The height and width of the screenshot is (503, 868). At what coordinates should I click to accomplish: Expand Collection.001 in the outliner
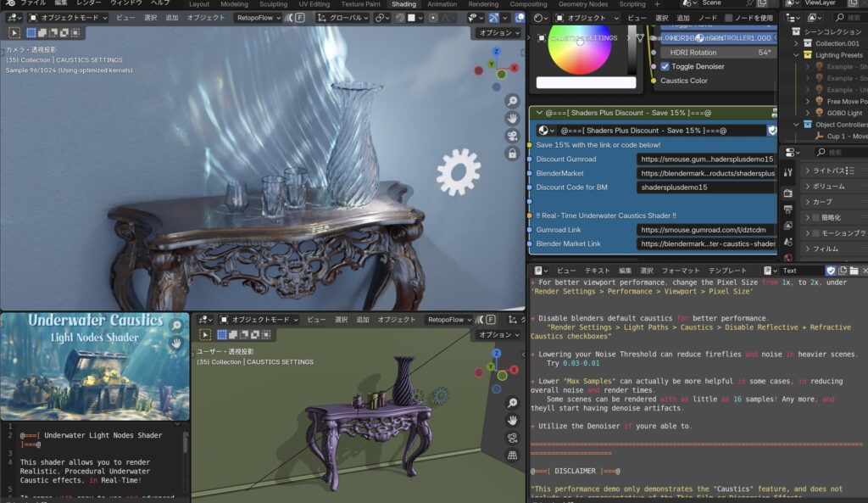pyautogui.click(x=796, y=43)
